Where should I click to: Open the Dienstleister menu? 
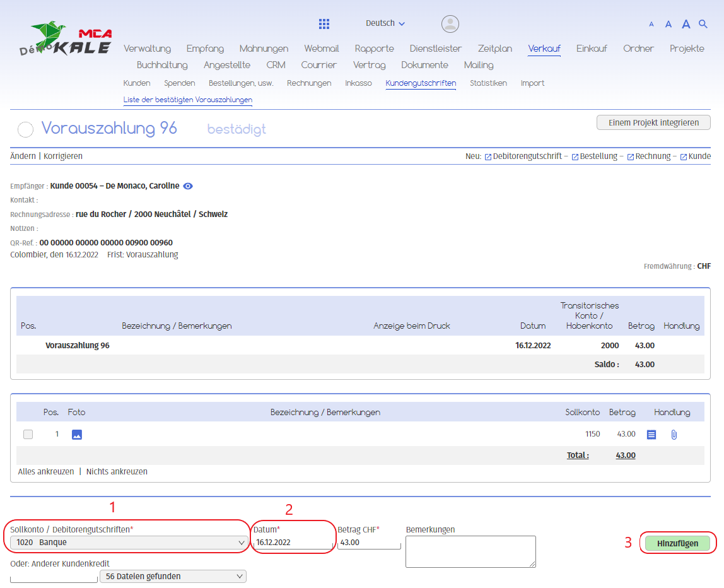pyautogui.click(x=435, y=49)
